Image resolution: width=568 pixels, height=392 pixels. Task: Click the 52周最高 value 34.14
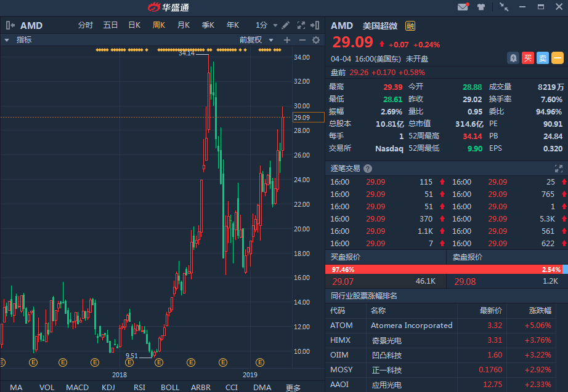coord(473,137)
